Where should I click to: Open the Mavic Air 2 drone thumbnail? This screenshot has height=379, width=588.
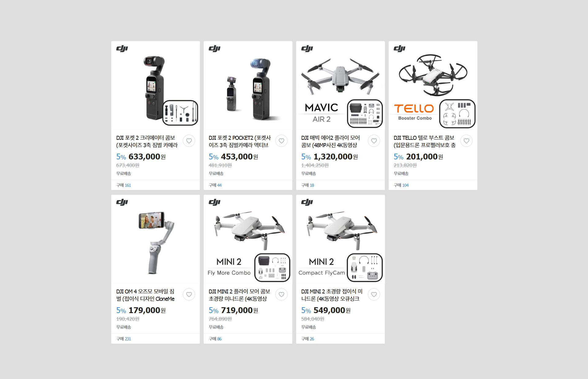341,86
